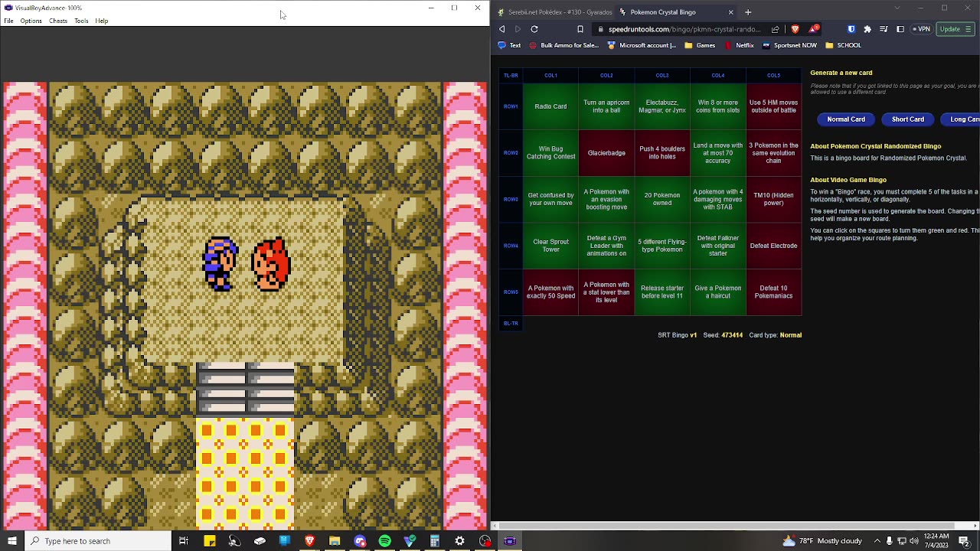Open the Options menu in VisualBoyAdvance
The width and height of the screenshot is (980, 551).
click(31, 21)
